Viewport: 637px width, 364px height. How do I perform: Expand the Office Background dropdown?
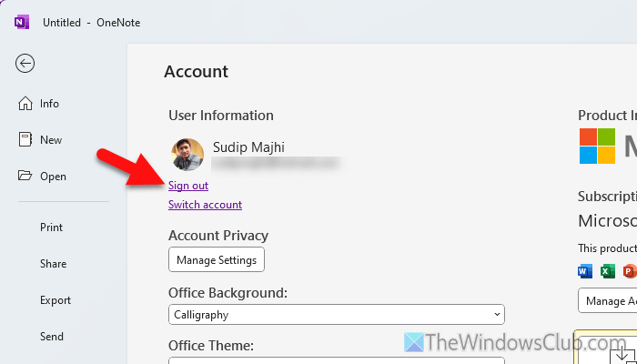tap(497, 315)
